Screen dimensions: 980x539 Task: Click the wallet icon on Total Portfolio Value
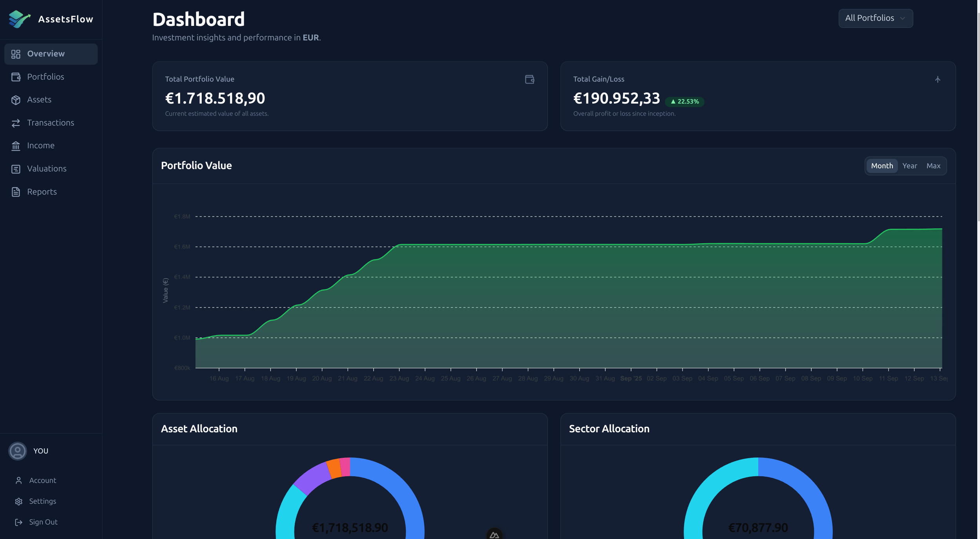(x=530, y=79)
